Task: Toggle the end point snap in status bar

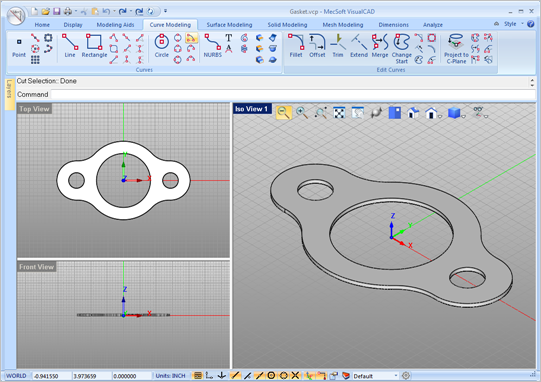Action: pos(235,375)
